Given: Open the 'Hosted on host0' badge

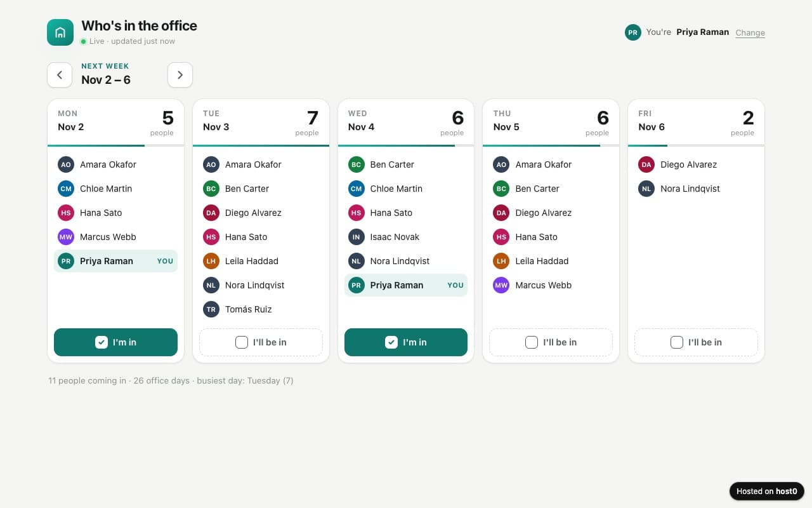Looking at the screenshot, I should [x=767, y=491].
